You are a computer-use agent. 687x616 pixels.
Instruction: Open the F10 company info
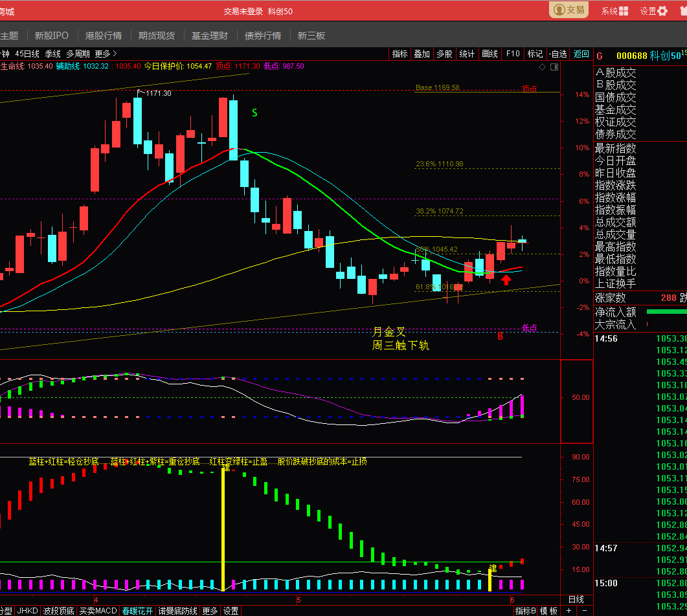513,54
